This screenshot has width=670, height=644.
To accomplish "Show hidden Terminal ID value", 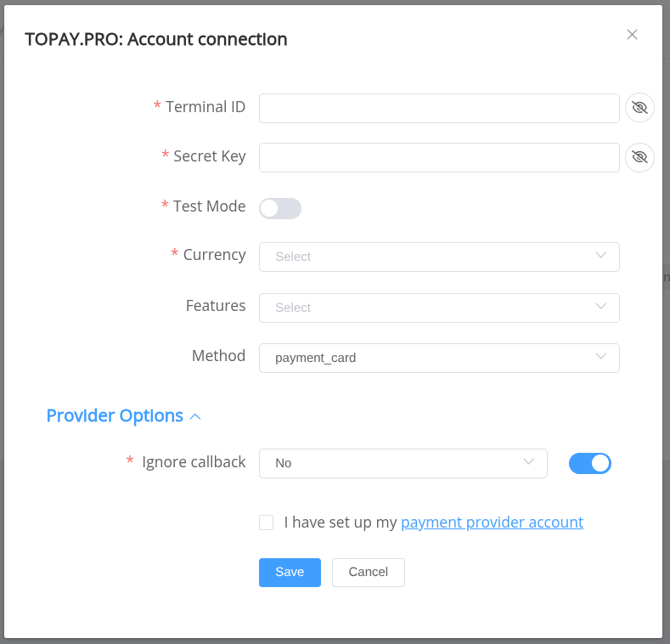I will coord(639,108).
